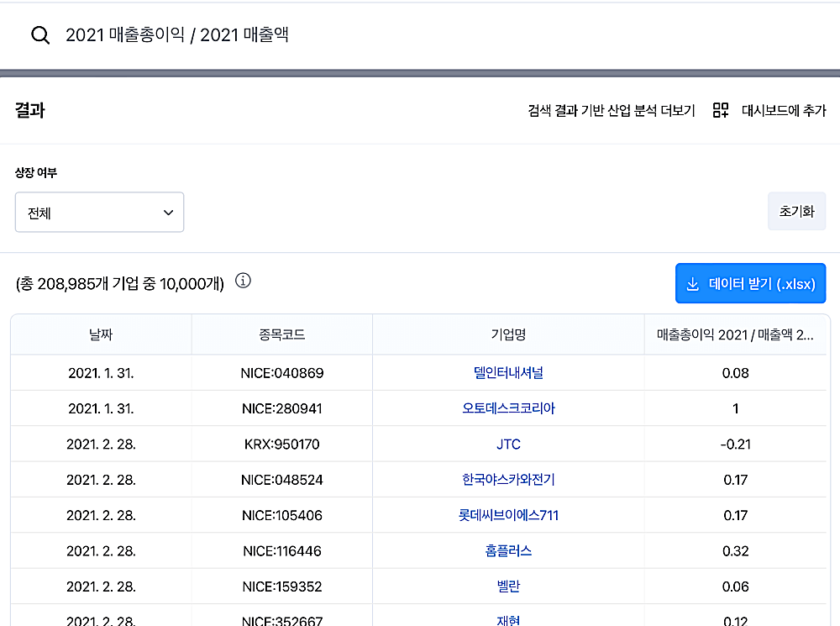This screenshot has height=626, width=840.
Task: Open the 홈플러스 company link
Action: click(510, 550)
